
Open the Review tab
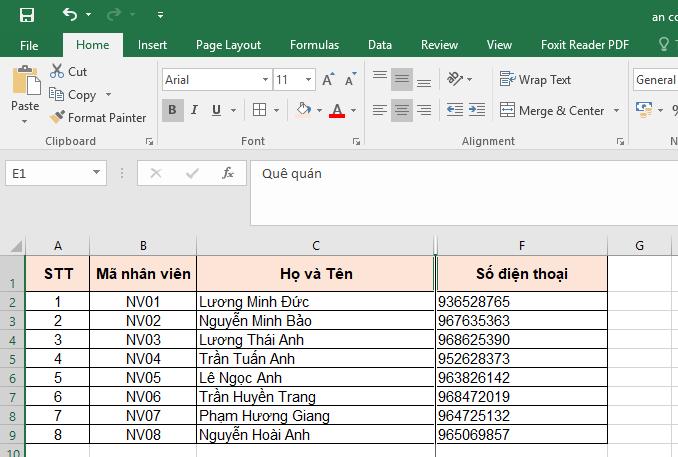(439, 45)
